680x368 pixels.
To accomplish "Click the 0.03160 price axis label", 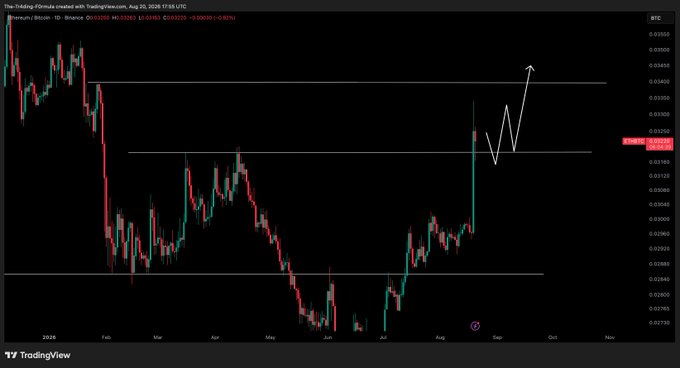I will [660, 162].
